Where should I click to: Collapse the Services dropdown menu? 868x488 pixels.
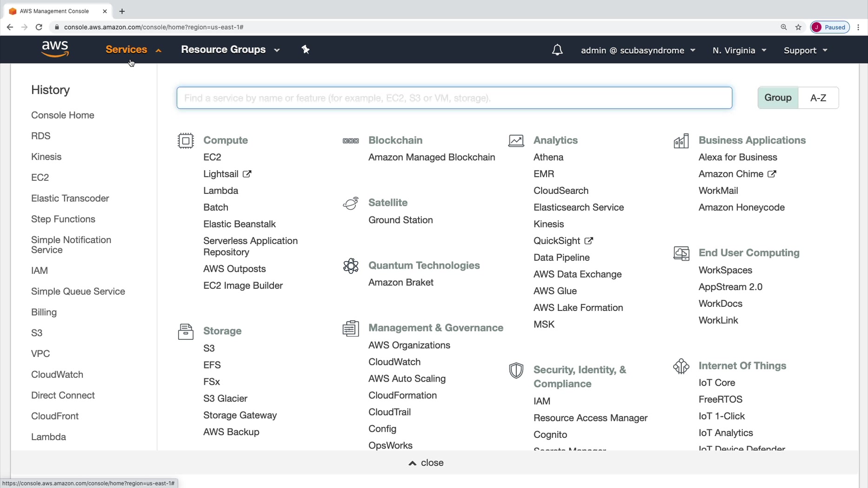click(133, 50)
